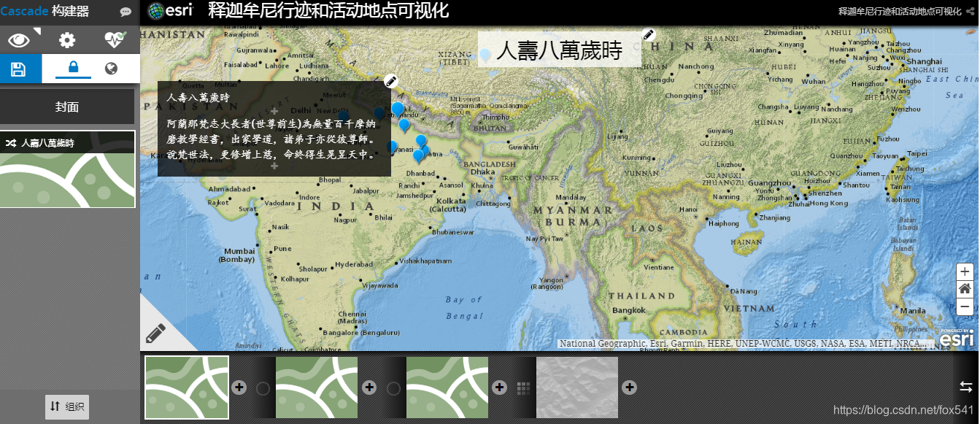
Task: Add media after the third thumbnail
Action: click(499, 388)
